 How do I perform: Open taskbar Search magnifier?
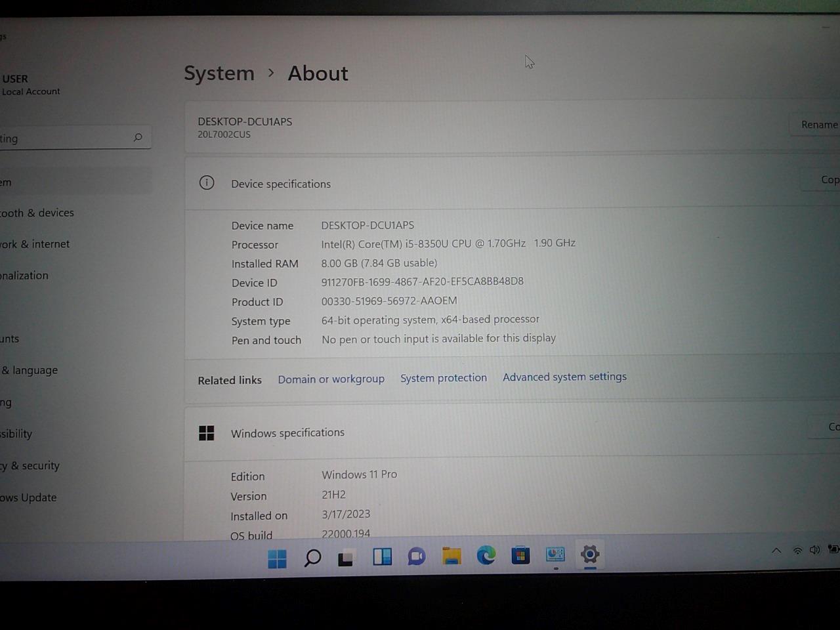pyautogui.click(x=312, y=558)
